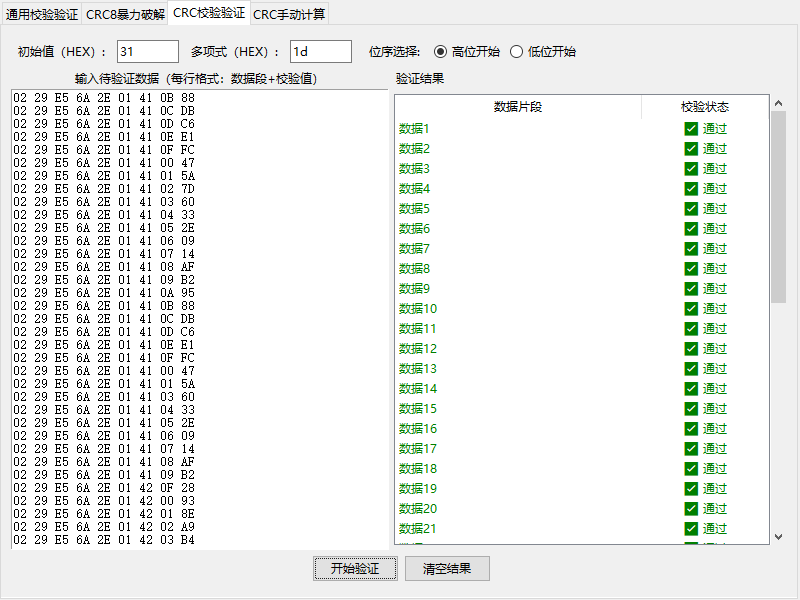Screen dimensions: 800x600
Task: Click the green check icon for 数据20
Action: coord(691,509)
